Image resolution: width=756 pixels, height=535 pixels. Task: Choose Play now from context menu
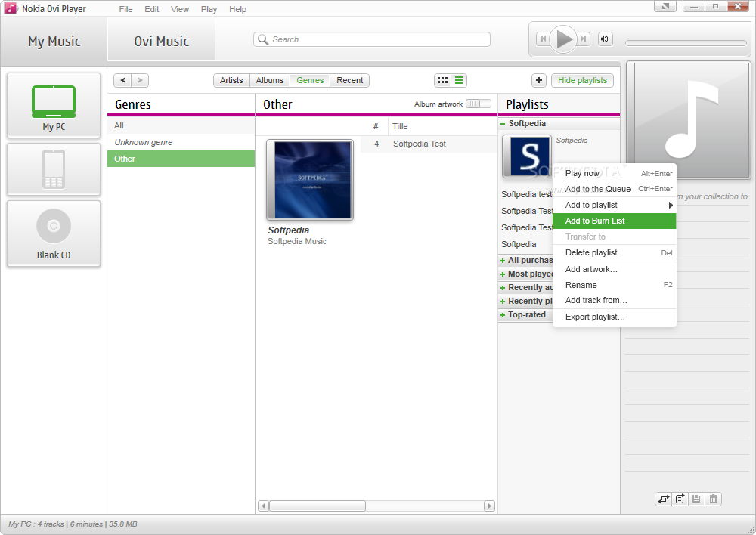(x=614, y=173)
